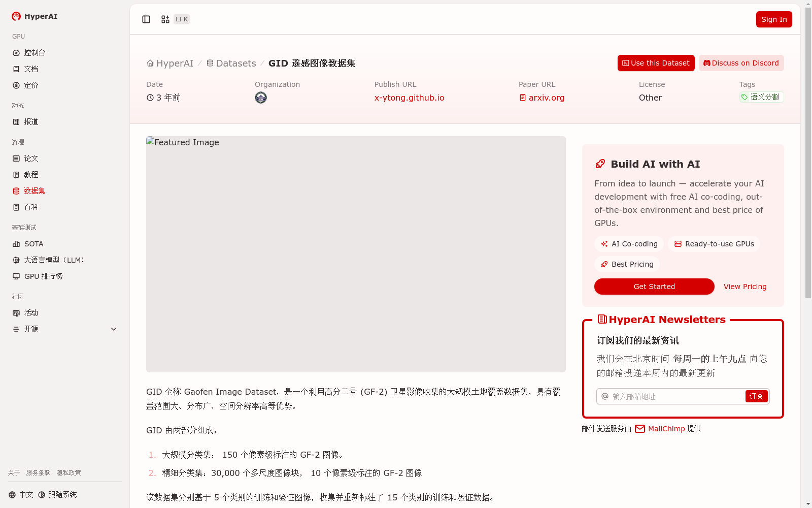Viewport: 812px width, 508px height.
Task: Click the Featured Image placeholder
Action: (x=356, y=254)
